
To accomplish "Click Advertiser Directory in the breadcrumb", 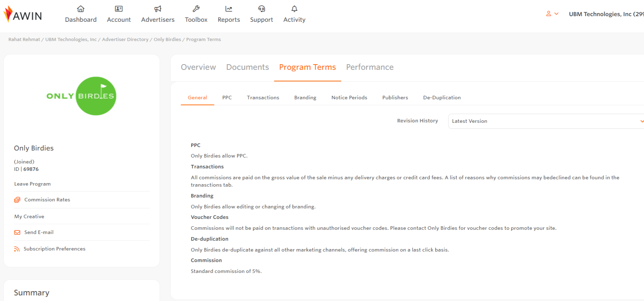I will click(x=125, y=39).
